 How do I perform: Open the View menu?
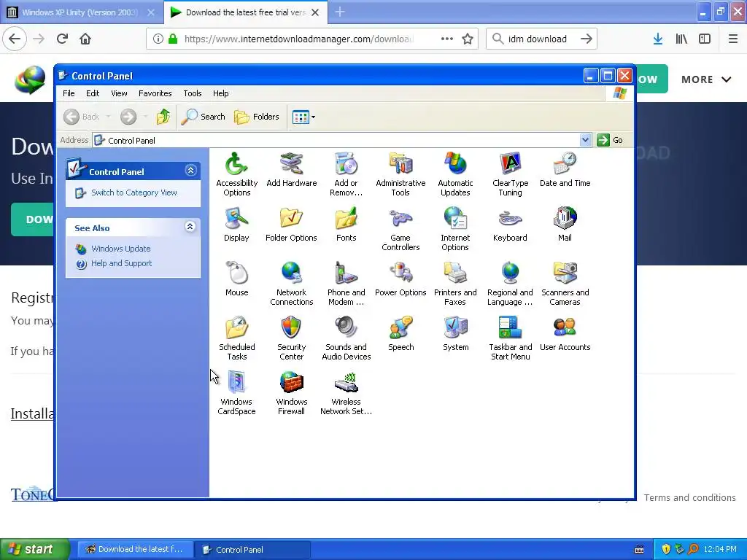click(x=119, y=93)
